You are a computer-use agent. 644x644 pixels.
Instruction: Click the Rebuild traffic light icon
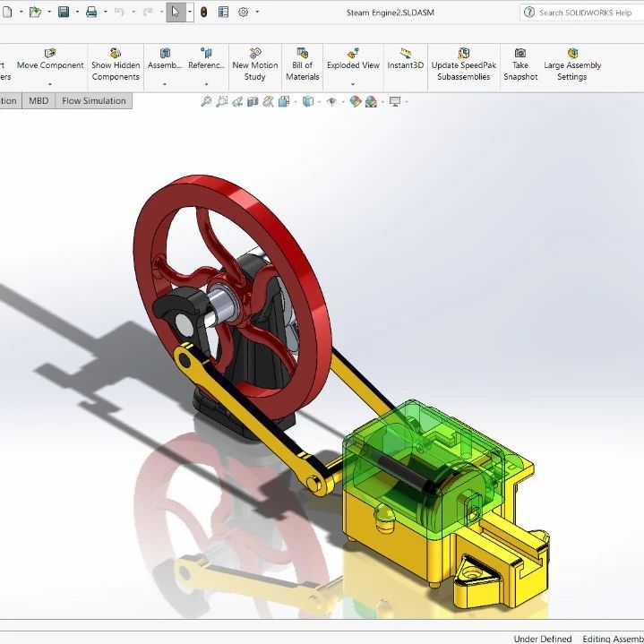click(x=203, y=12)
